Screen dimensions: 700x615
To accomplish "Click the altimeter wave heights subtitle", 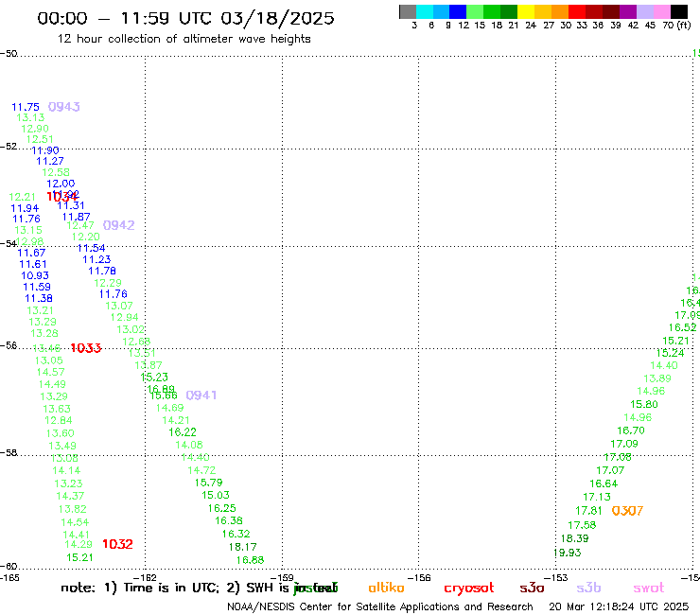I will pyautogui.click(x=184, y=39).
